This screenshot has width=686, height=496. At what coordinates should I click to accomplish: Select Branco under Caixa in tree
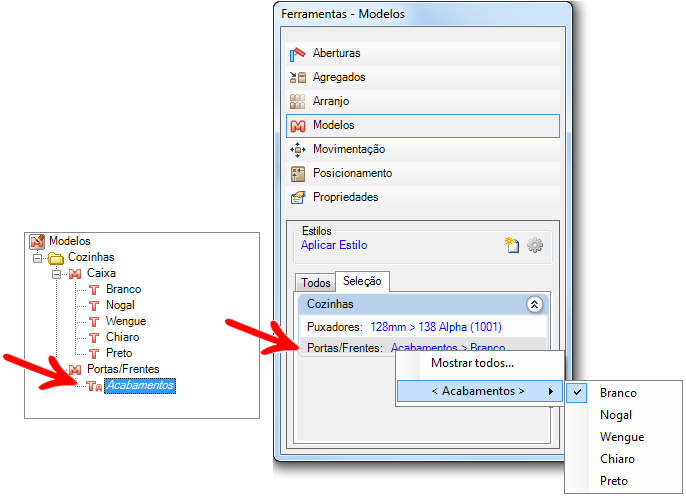click(x=123, y=290)
